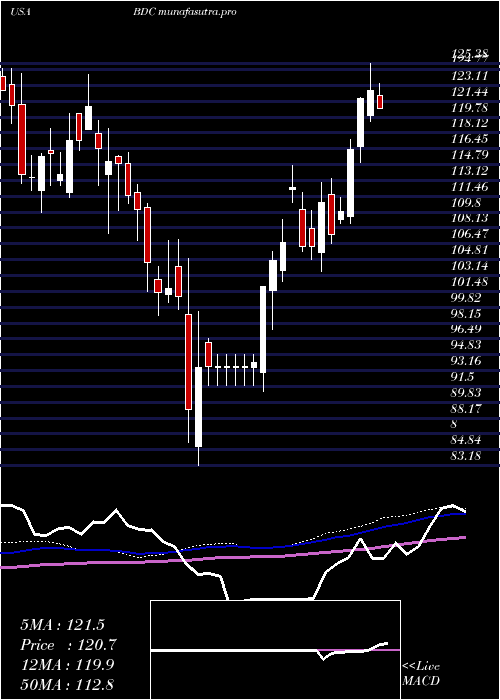Click the '<<Live MACD' label
The image size is (500, 700).
[x=421, y=674]
